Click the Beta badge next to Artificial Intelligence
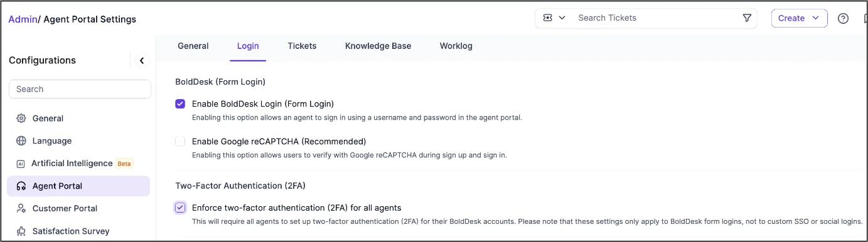The width and height of the screenshot is (868, 242). (124, 164)
